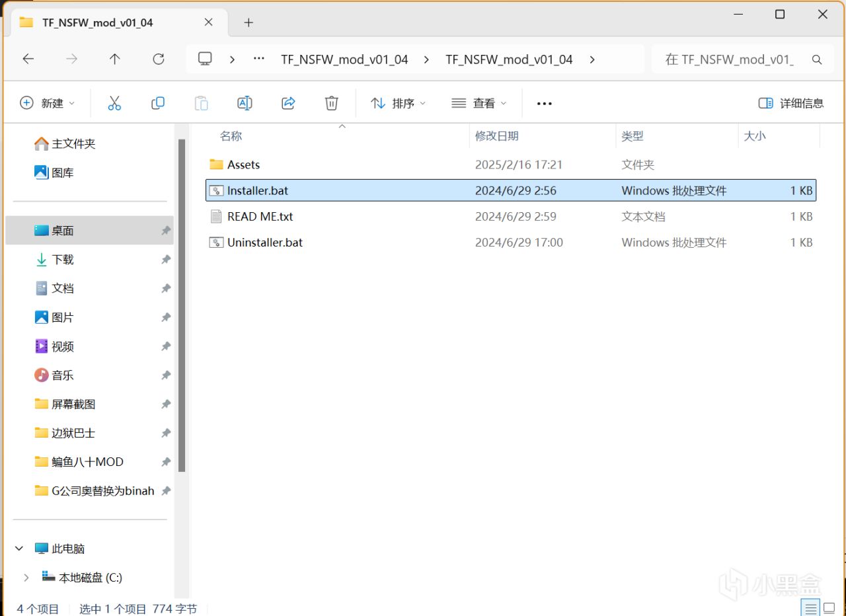This screenshot has width=846, height=616.
Task: Click the navigation pane vertical scrollbar
Action: tap(182, 305)
